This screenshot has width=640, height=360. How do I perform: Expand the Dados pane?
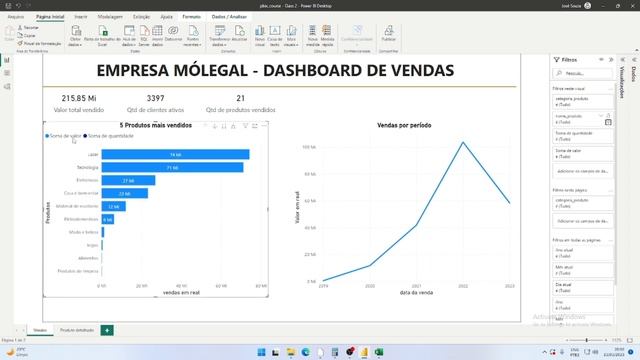click(634, 60)
